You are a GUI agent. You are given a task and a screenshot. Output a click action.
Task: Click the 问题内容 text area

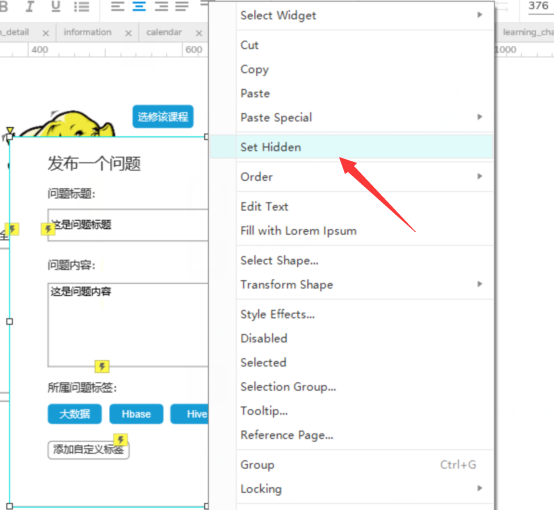point(128,325)
